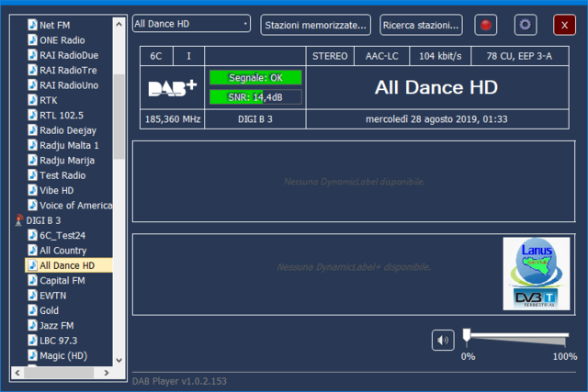The height and width of the screenshot is (392, 588).
Task: Click the AAC-LC codec cell
Action: [382, 56]
